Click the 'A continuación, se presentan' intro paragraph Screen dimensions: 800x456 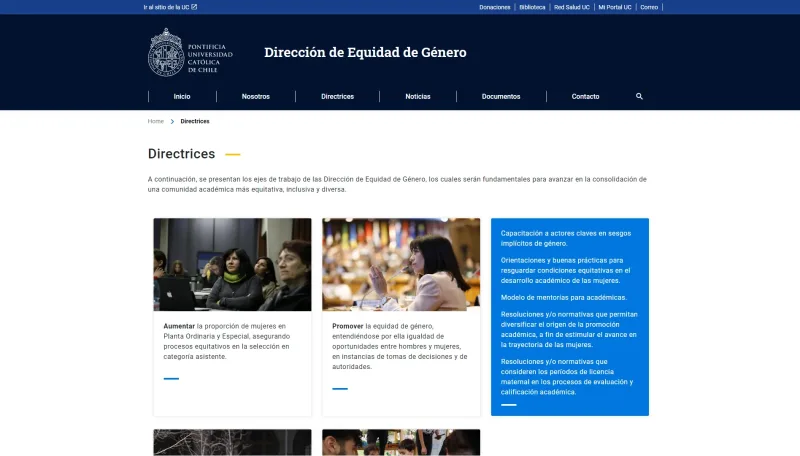[x=397, y=184]
